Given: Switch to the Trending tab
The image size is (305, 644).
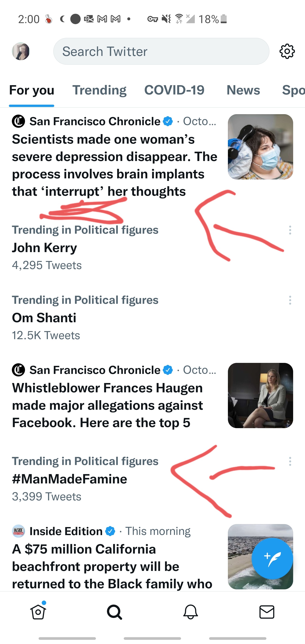Looking at the screenshot, I should pyautogui.click(x=99, y=90).
